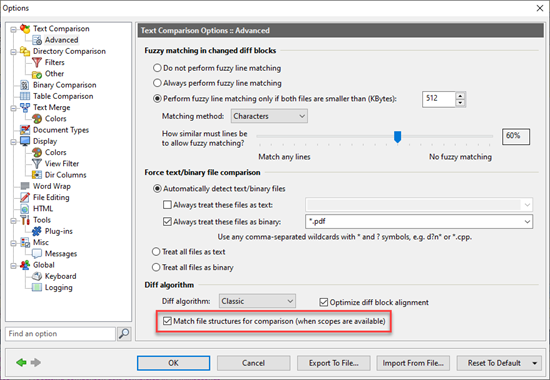
Task: Open the Diff algorithm Classic dropdown
Action: pyautogui.click(x=257, y=301)
